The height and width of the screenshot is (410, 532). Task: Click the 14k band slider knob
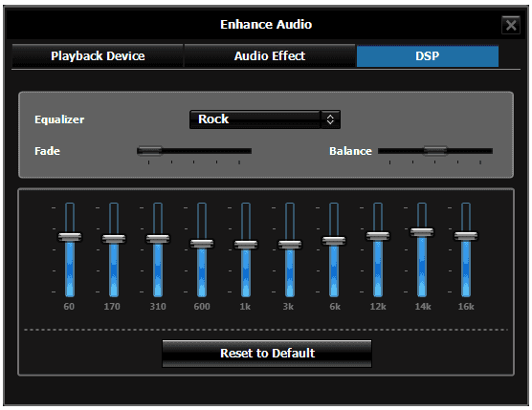click(x=422, y=232)
